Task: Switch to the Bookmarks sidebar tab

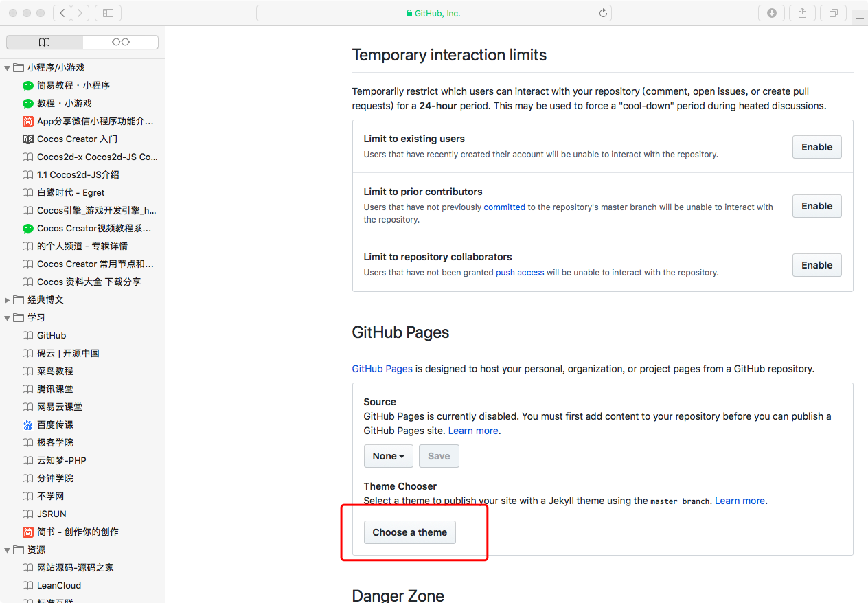Action: (45, 43)
